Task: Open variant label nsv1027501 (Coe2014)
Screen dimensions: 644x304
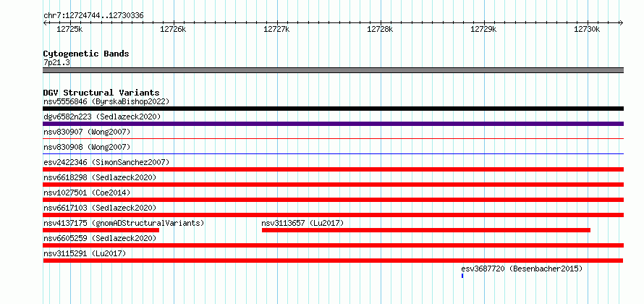Action: click(87, 193)
